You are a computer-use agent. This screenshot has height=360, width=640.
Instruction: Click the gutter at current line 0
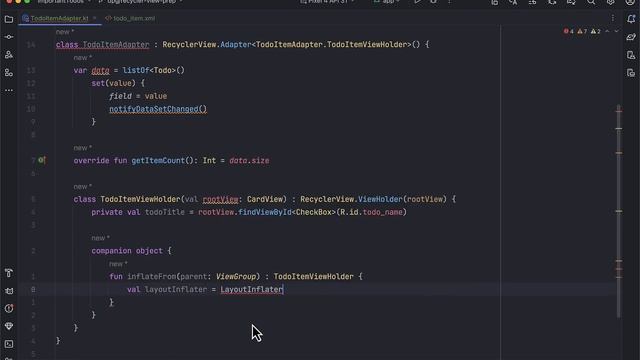point(33,289)
